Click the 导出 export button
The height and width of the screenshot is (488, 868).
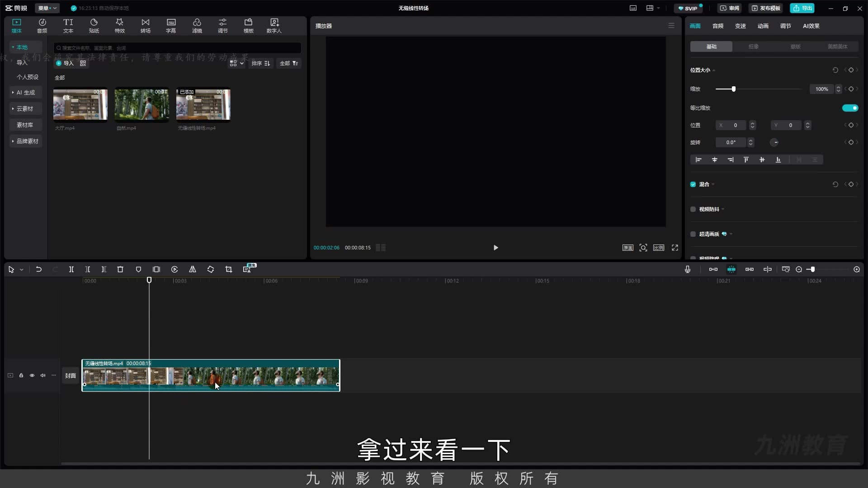pyautogui.click(x=802, y=8)
